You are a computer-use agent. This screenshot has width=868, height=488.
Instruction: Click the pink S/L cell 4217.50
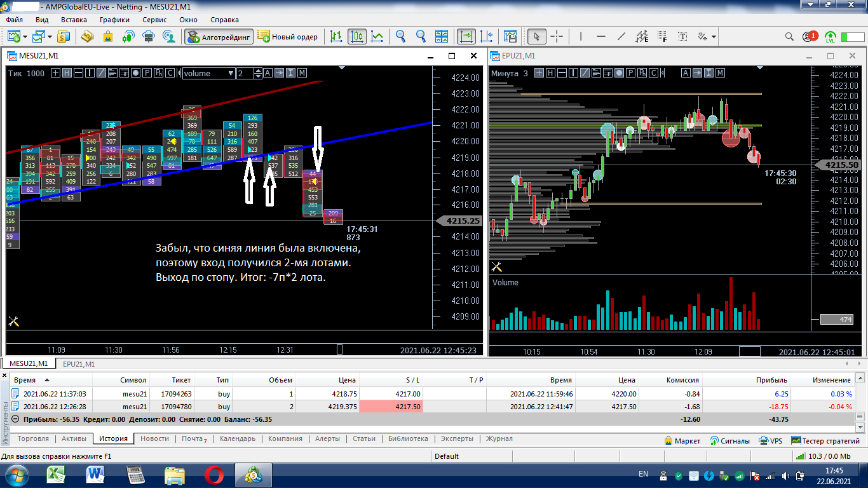391,407
